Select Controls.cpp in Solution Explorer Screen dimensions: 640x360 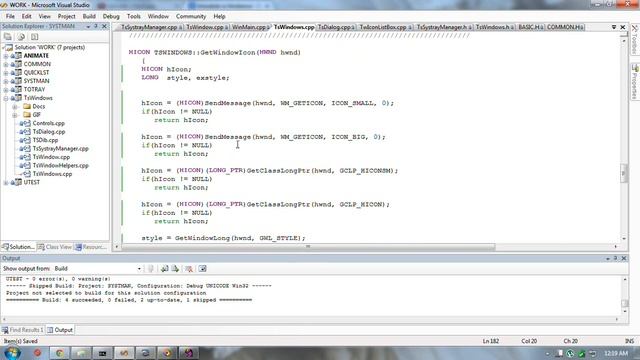click(49, 123)
